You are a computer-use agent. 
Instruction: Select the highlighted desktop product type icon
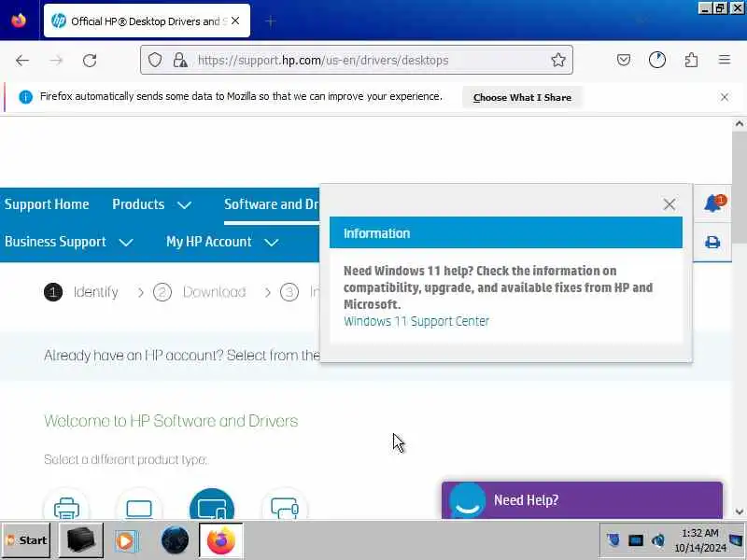pos(212,506)
